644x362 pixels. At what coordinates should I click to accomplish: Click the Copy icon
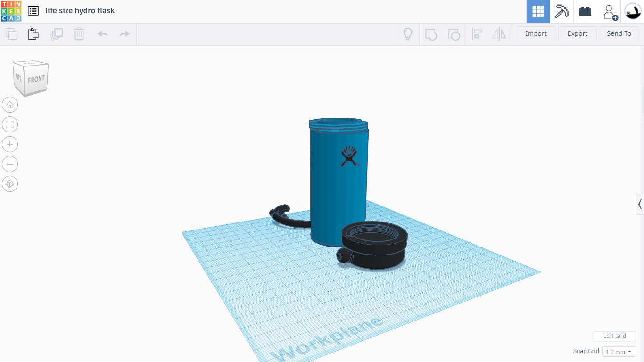[x=11, y=34]
